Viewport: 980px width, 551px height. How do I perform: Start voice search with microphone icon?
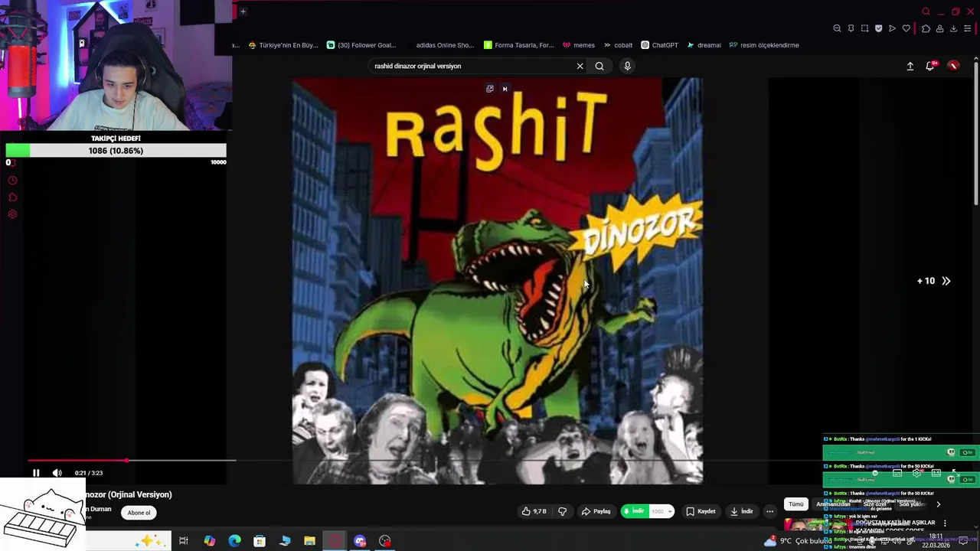point(627,66)
